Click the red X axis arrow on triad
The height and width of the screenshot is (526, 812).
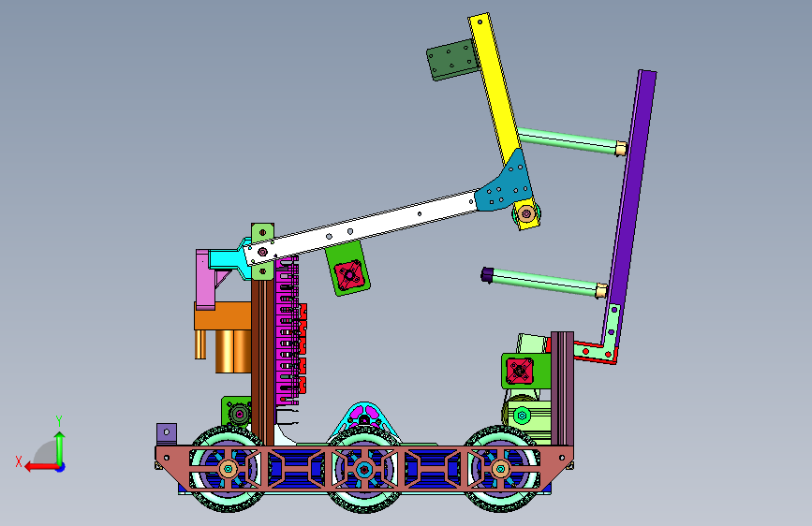click(40, 467)
